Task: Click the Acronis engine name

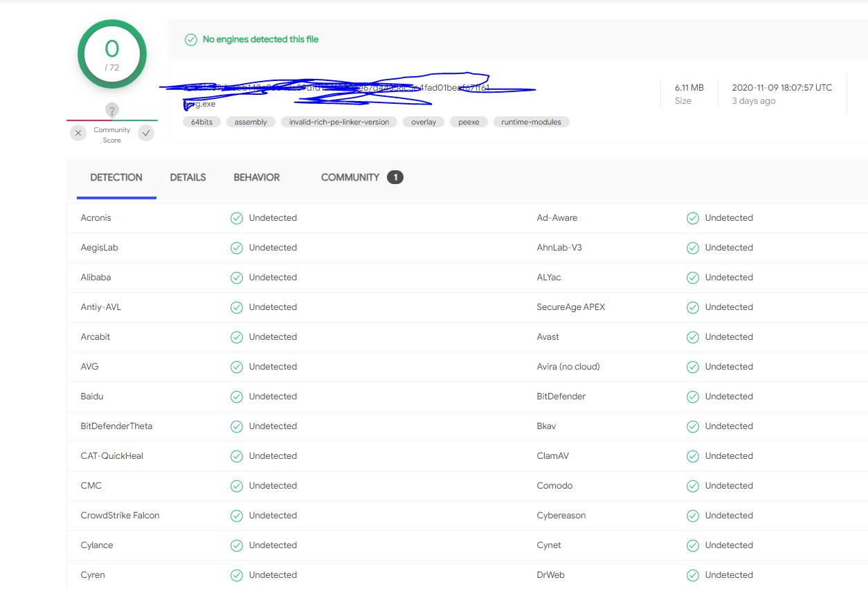Action: point(96,218)
